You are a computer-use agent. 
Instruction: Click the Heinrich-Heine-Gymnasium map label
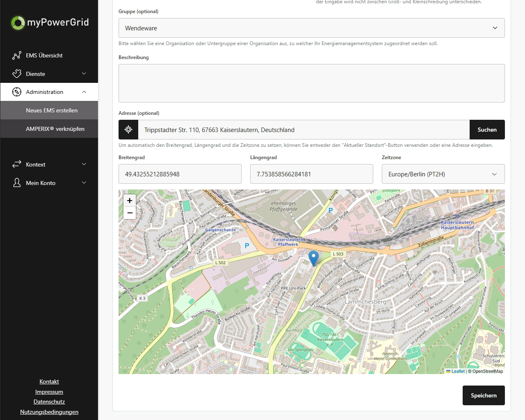390,356
